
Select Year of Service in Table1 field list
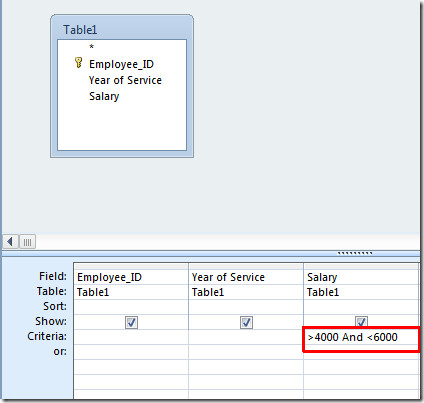point(125,80)
